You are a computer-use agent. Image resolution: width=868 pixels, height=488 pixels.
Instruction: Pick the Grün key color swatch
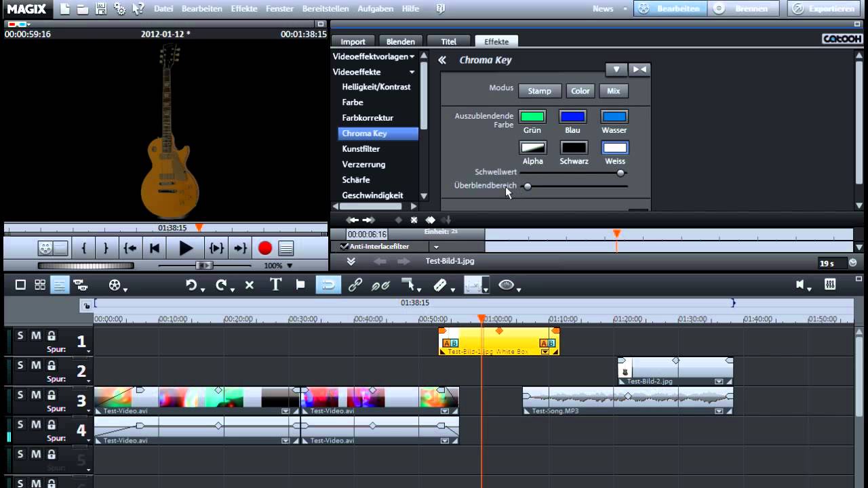coord(532,117)
